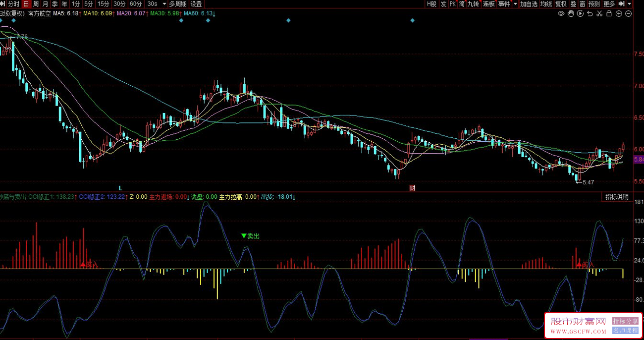
Task: Toggle the 连板 indicator
Action: click(489, 4)
